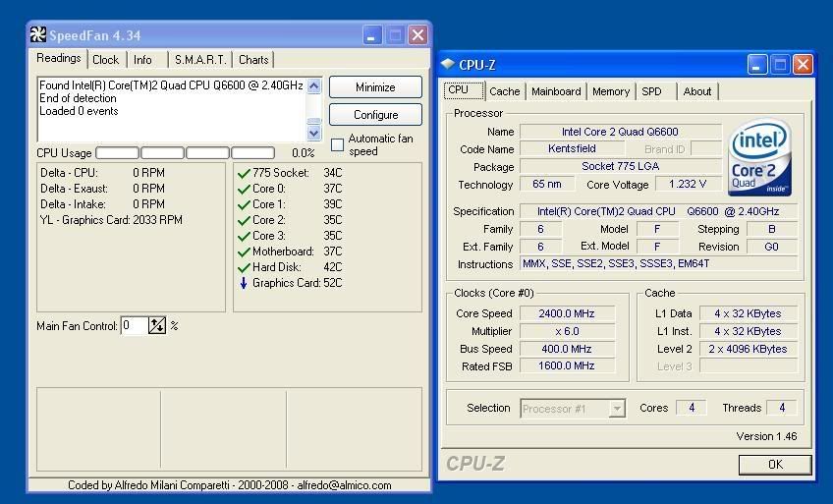Click the green checkmark beside Core 0
Screen dimensions: 833x504
point(244,189)
